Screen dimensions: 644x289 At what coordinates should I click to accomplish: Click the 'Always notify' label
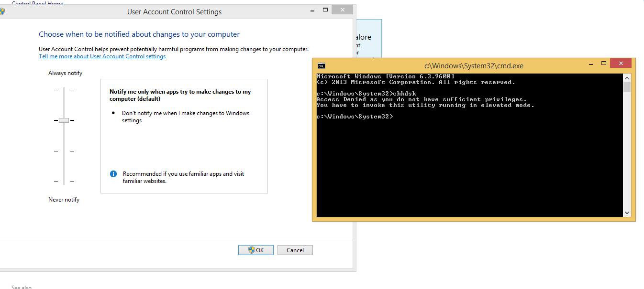pos(65,73)
